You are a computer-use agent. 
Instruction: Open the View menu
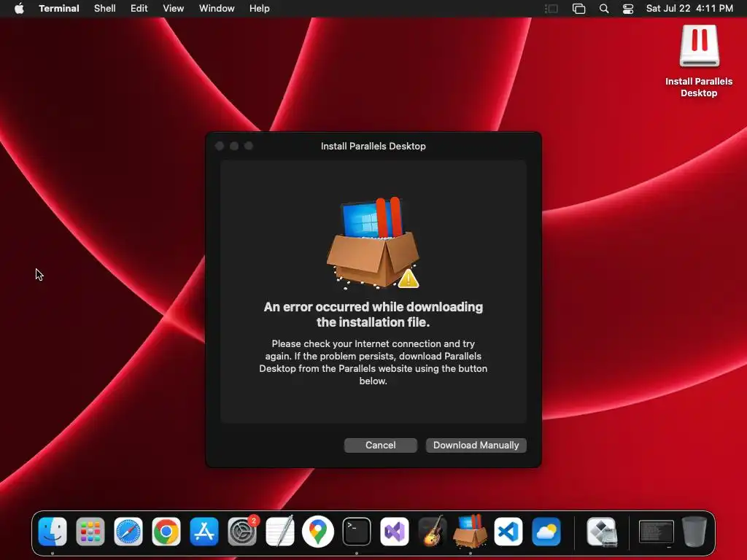pyautogui.click(x=174, y=9)
